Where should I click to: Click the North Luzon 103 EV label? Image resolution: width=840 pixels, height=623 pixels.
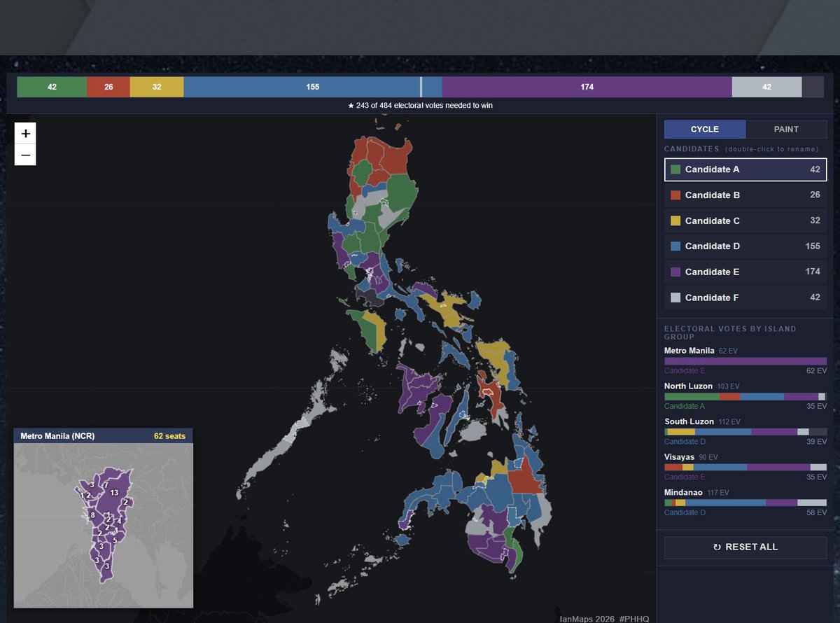701,386
